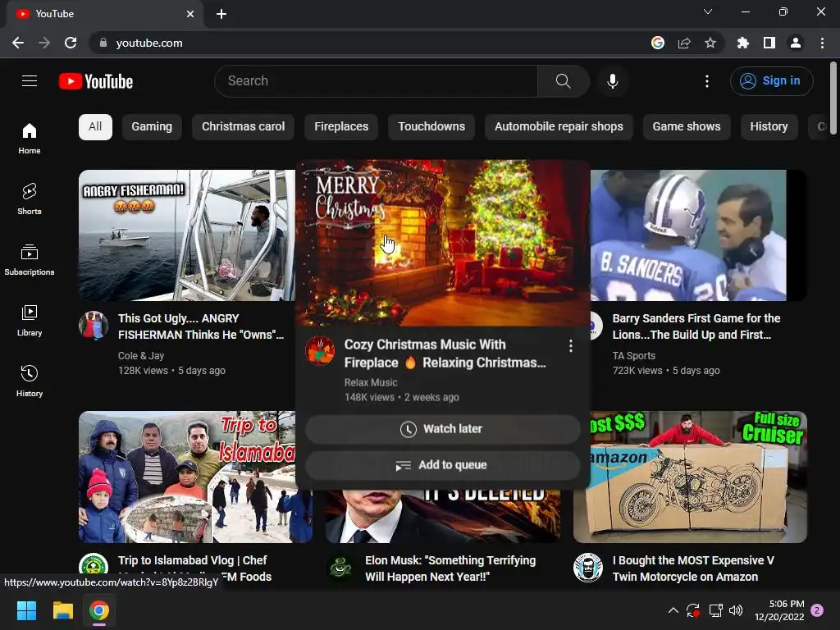Click the Google icon in address bar

pos(658,43)
